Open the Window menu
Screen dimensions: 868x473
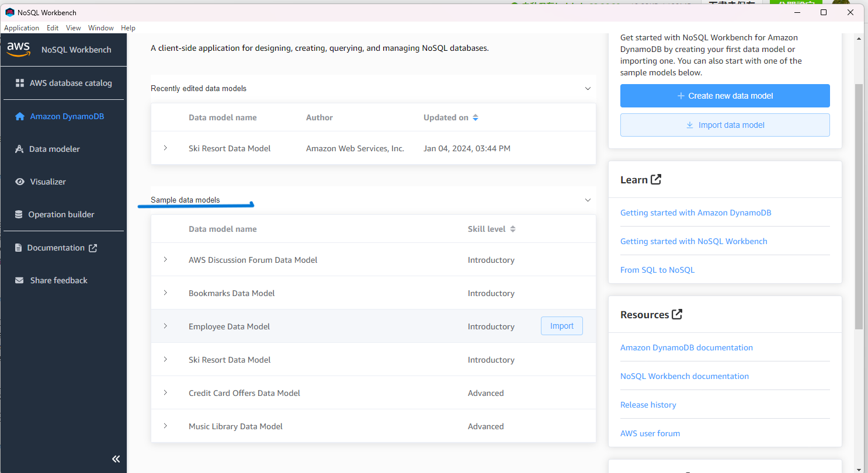(x=100, y=27)
